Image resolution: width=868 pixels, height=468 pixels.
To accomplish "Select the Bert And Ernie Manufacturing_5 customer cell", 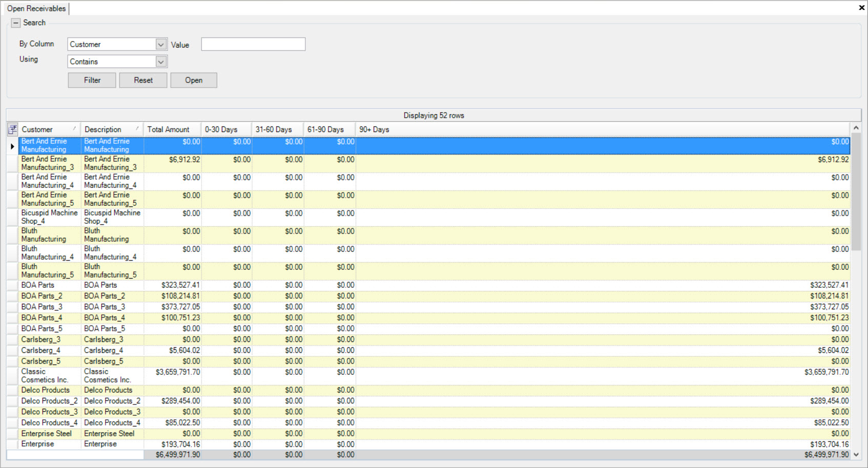I will (50, 200).
